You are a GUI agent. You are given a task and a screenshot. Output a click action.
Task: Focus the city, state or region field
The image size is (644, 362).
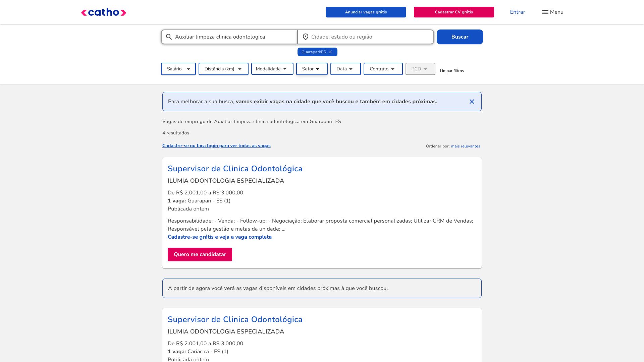(366, 37)
